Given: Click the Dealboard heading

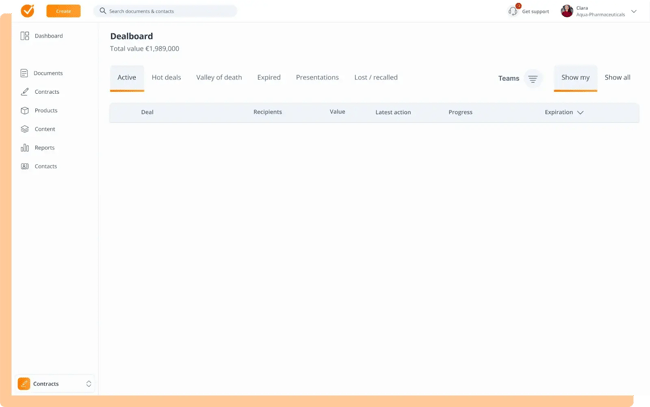Looking at the screenshot, I should pyautogui.click(x=131, y=36).
